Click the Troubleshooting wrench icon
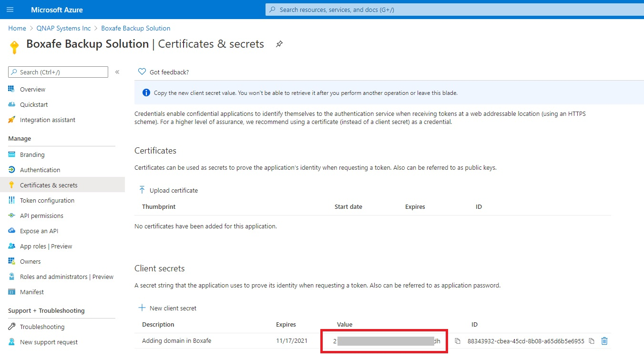The width and height of the screenshot is (644, 360). [11, 327]
